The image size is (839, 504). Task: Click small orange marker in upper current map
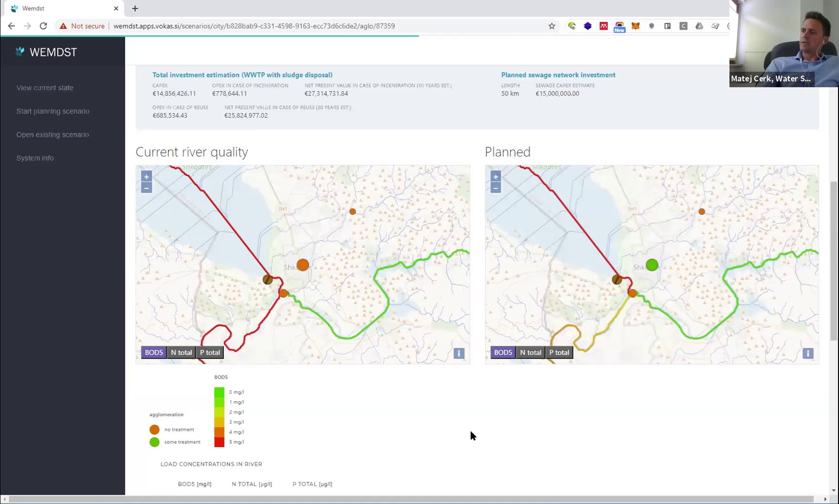click(x=352, y=211)
